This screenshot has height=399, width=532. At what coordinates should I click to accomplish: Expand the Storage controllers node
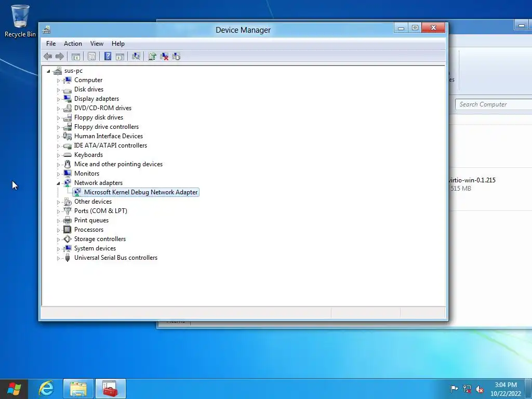click(x=58, y=240)
